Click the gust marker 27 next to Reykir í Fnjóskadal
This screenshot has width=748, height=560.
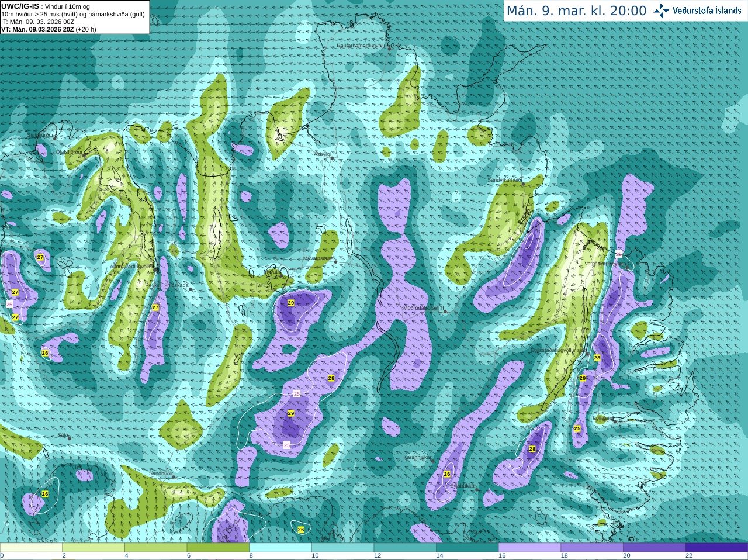click(x=155, y=307)
